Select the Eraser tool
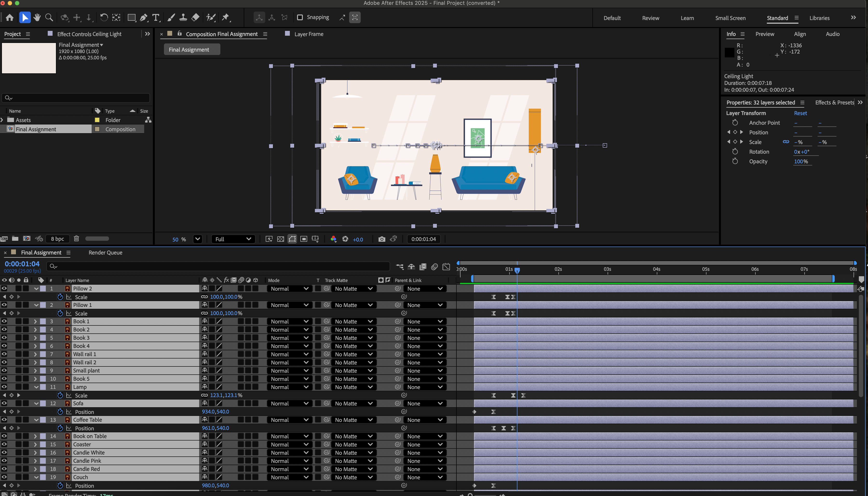868x496 pixels. click(195, 17)
